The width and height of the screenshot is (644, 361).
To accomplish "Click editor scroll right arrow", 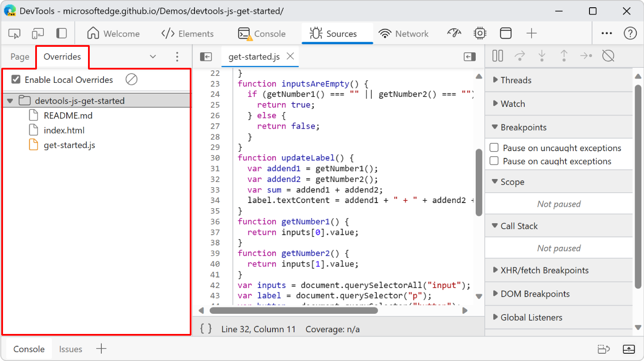I will tap(465, 310).
